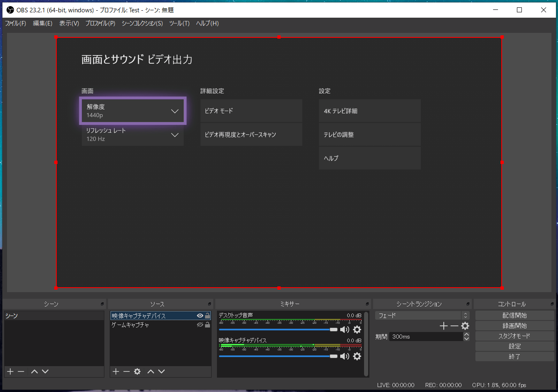This screenshot has width=558, height=392.
Task: Decrease the 期間 duration with down arrow
Action: pyautogui.click(x=466, y=339)
